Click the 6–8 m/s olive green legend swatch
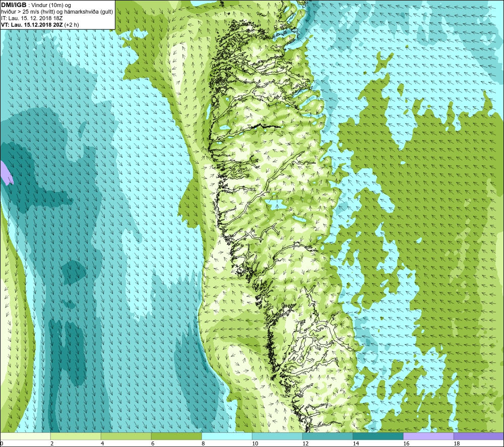The image size is (504, 447). point(176,436)
